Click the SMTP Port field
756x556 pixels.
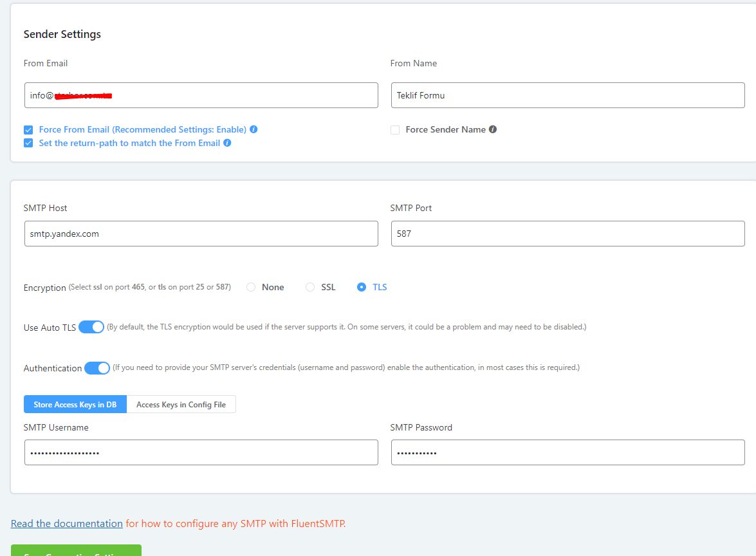coord(568,234)
